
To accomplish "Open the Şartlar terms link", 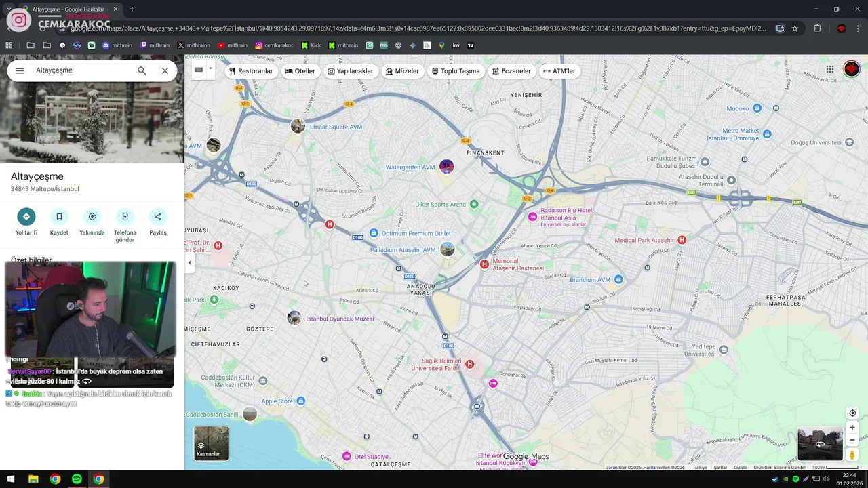I will [720, 468].
